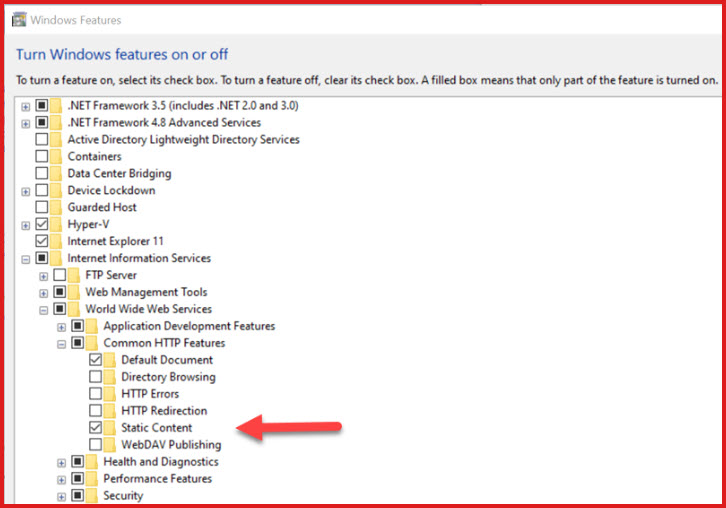Expand the Health and Diagnostics node

tap(61, 463)
